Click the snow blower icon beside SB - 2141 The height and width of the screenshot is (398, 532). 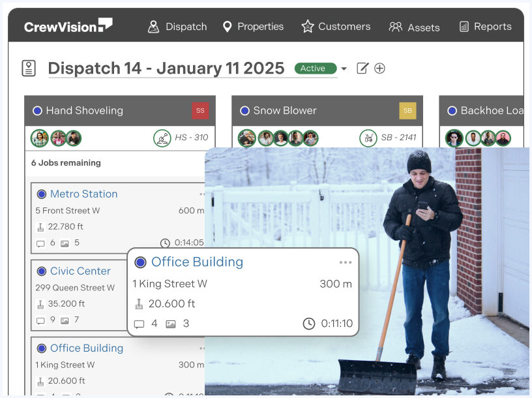click(368, 138)
